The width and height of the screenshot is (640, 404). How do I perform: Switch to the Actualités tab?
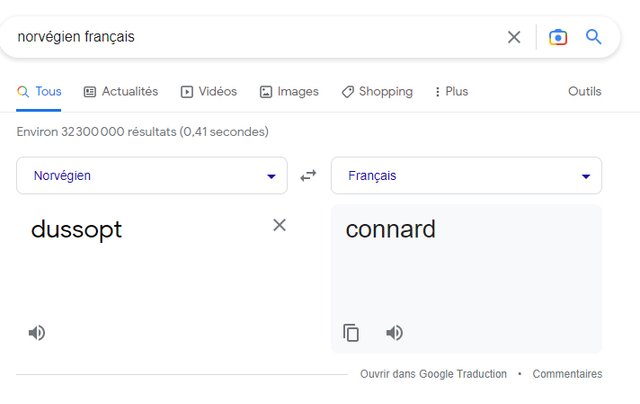121,91
